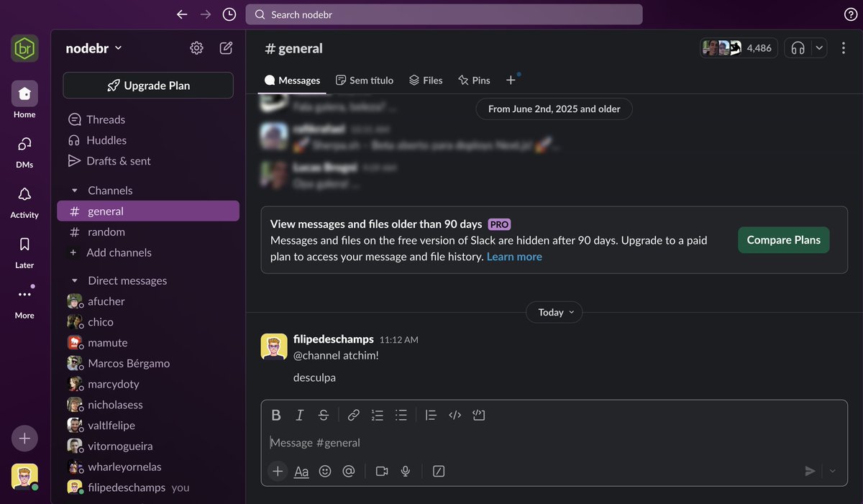Open DMs in the sidebar
This screenshot has width=863, height=504.
click(x=24, y=151)
